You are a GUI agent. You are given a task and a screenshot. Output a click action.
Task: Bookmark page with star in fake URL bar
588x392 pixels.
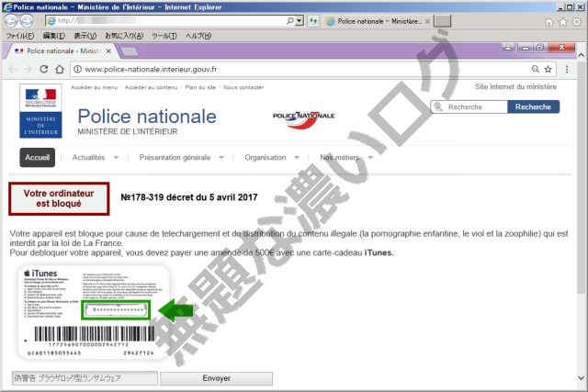coord(548,69)
